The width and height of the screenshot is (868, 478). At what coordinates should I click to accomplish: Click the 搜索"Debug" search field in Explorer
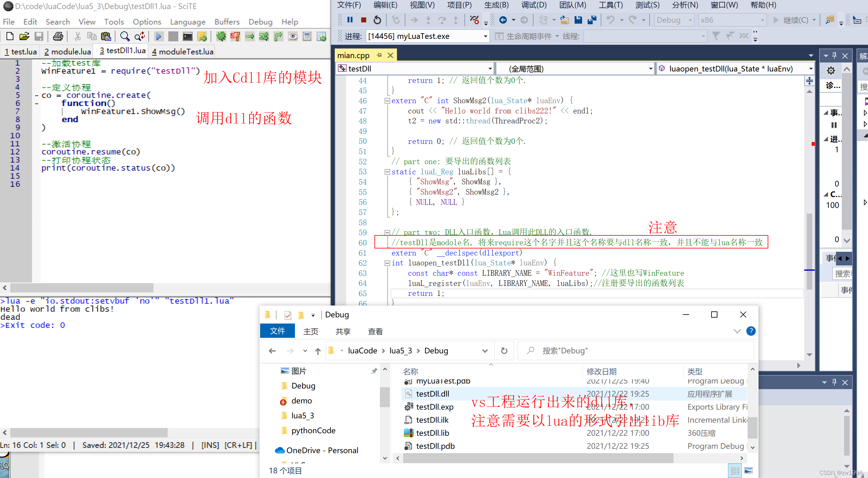(x=636, y=351)
